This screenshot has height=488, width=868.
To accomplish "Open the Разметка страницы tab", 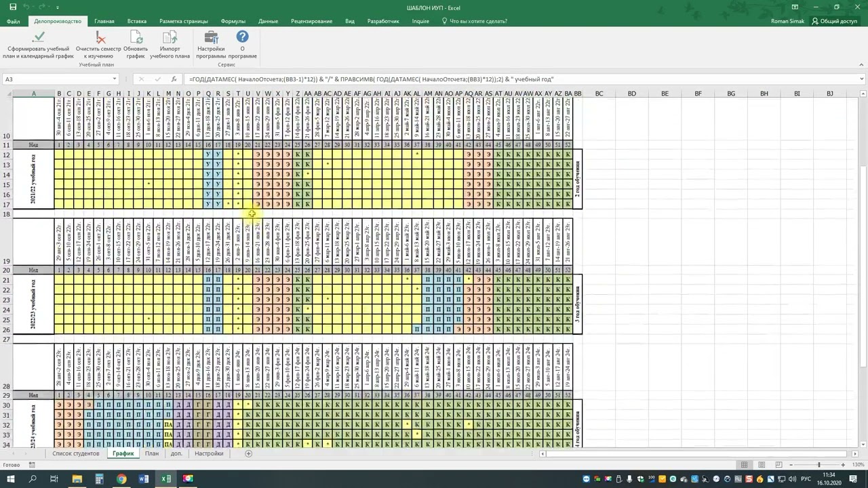I will point(184,21).
